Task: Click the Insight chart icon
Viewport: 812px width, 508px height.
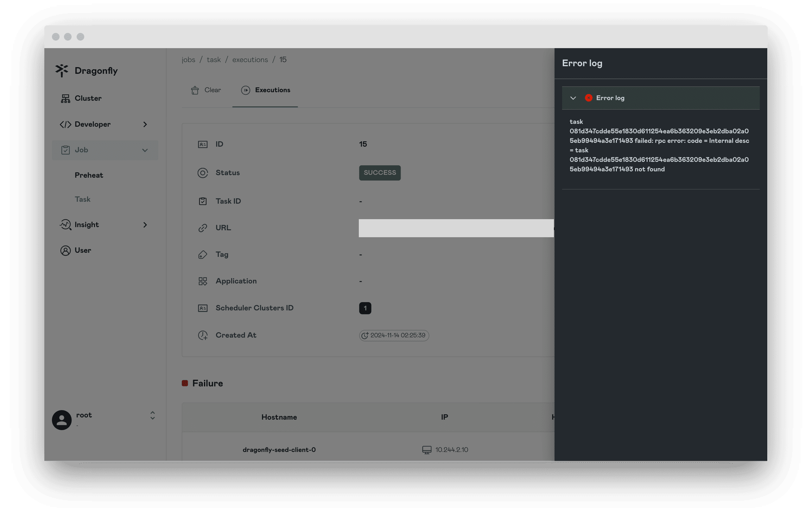Action: pyautogui.click(x=65, y=225)
